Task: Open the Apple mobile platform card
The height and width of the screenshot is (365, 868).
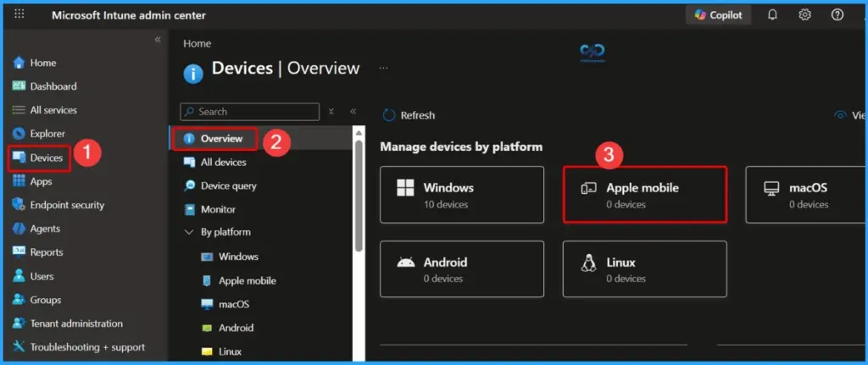Action: tap(644, 195)
